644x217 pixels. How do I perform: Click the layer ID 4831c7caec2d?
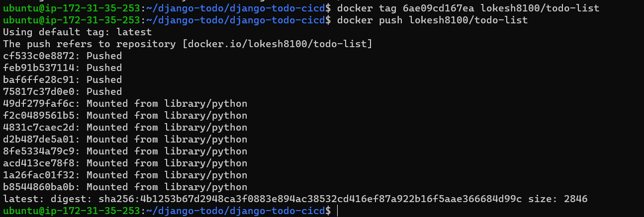tap(41, 127)
